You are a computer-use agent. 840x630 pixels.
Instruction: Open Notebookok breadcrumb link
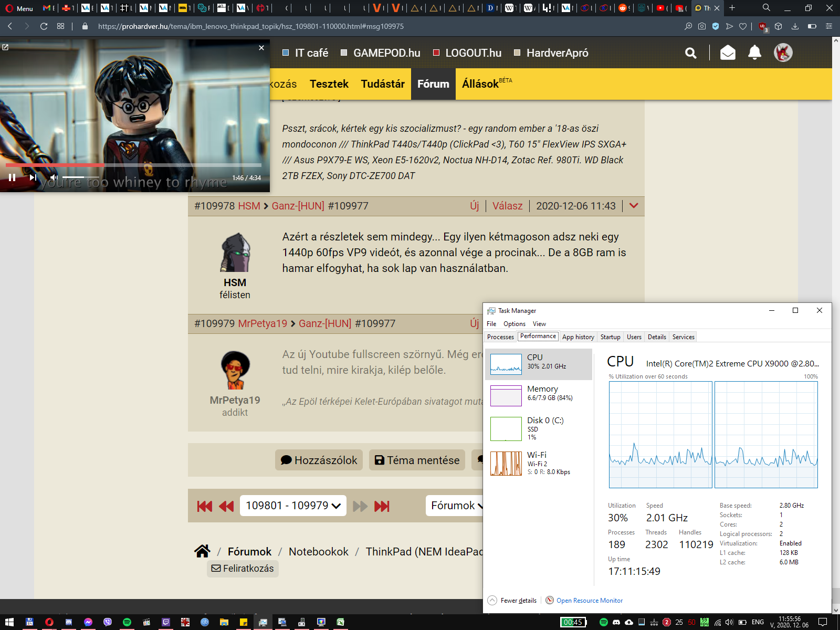pyautogui.click(x=318, y=552)
